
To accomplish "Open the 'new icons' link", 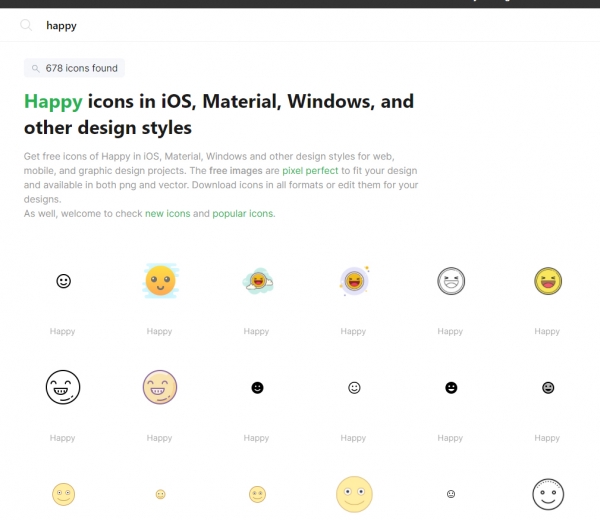I will (168, 214).
